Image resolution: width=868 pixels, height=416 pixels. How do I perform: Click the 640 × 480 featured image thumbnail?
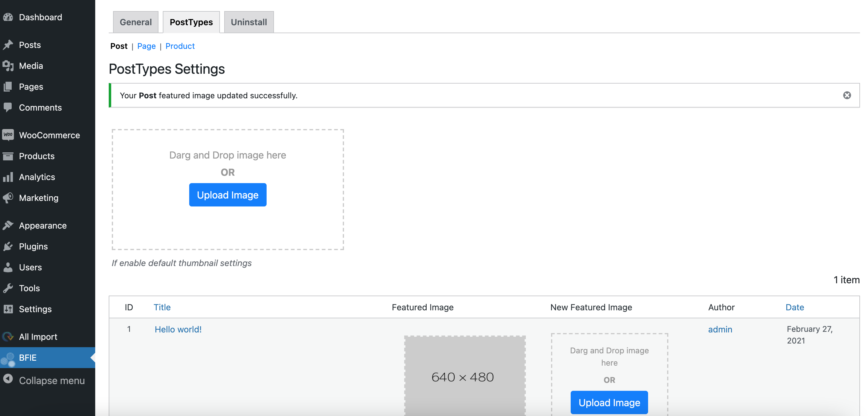coord(465,376)
